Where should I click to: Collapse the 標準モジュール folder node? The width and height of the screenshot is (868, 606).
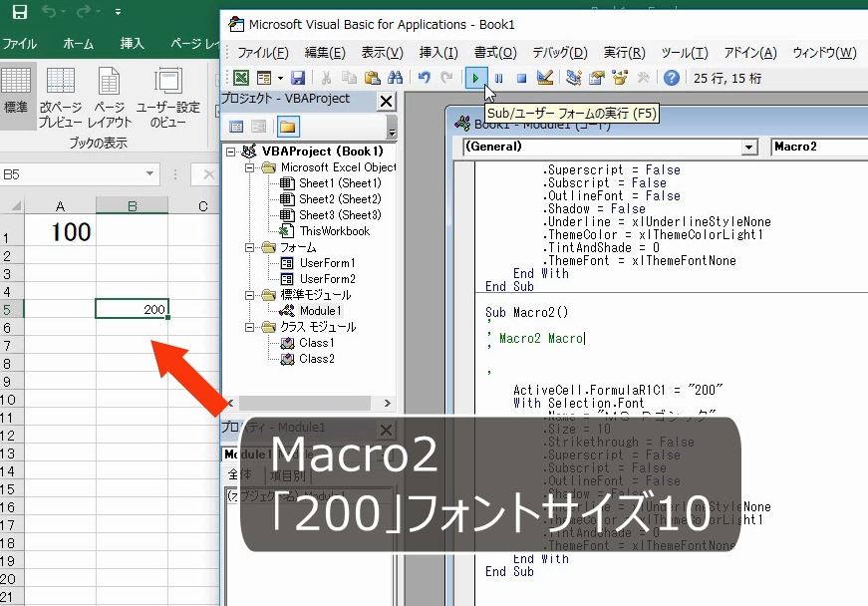pos(250,296)
